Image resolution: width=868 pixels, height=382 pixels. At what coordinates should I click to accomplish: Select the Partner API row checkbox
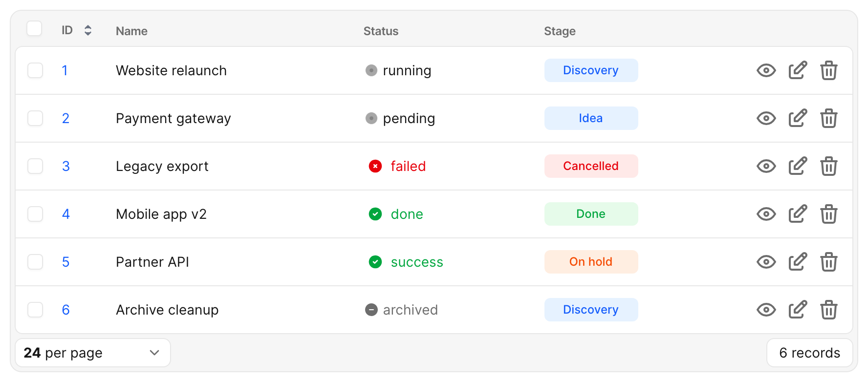(x=35, y=262)
